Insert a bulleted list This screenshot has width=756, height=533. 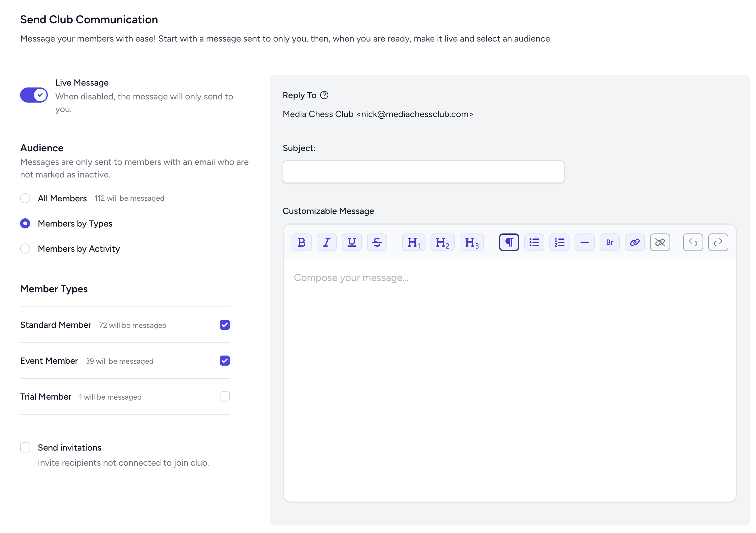click(534, 243)
